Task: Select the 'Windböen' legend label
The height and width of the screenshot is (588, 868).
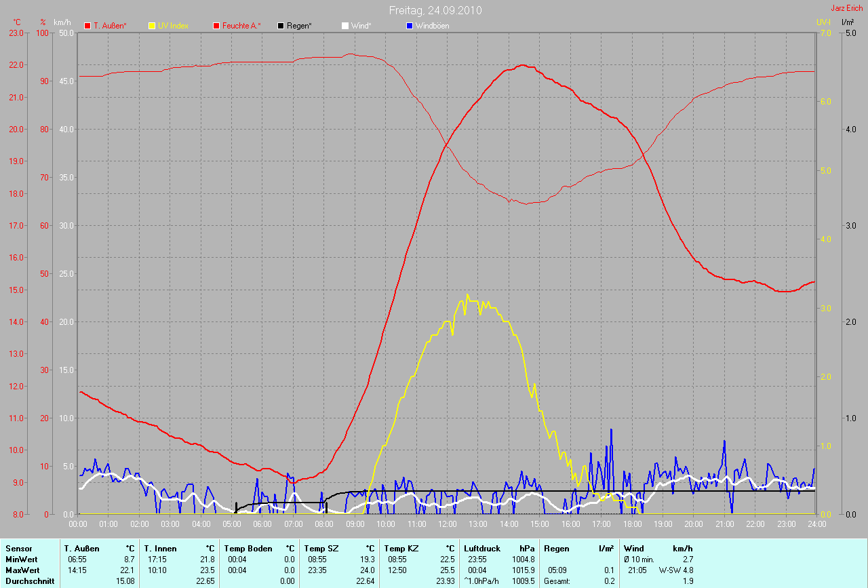Action: pyautogui.click(x=432, y=26)
